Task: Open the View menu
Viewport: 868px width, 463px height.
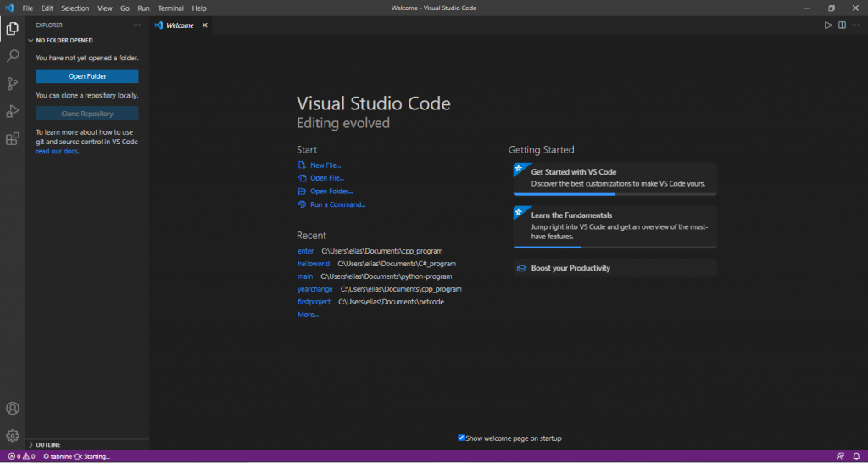Action: point(104,8)
